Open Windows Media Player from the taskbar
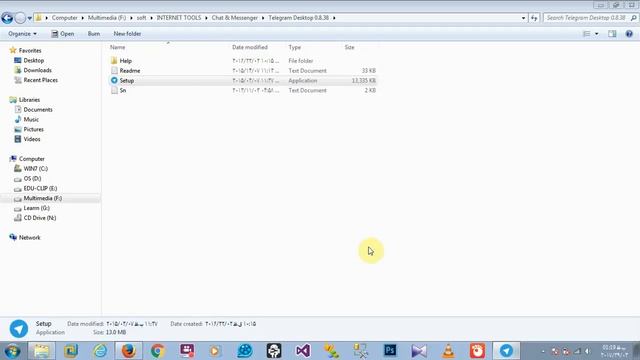640x360 pixels. [x=215, y=351]
